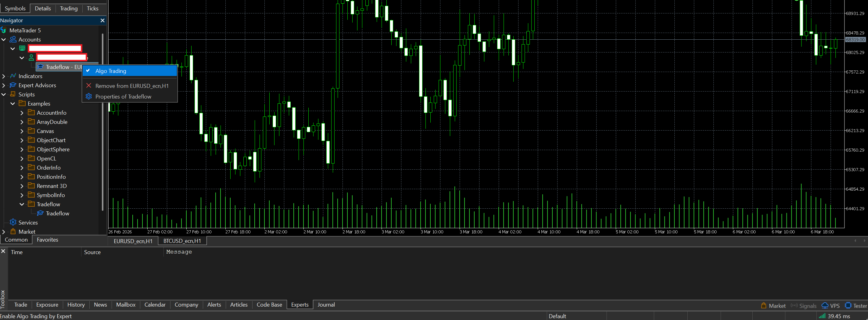Click the green user account icon

[x=31, y=58]
